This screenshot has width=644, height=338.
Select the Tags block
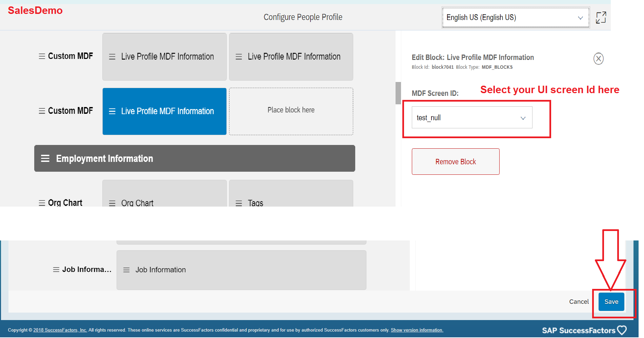click(x=291, y=193)
